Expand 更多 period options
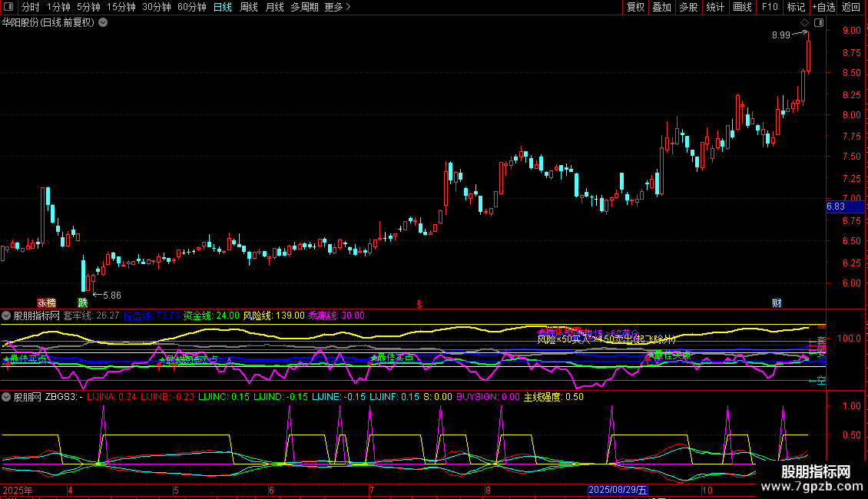This screenshot has height=499, width=868. 337,7
